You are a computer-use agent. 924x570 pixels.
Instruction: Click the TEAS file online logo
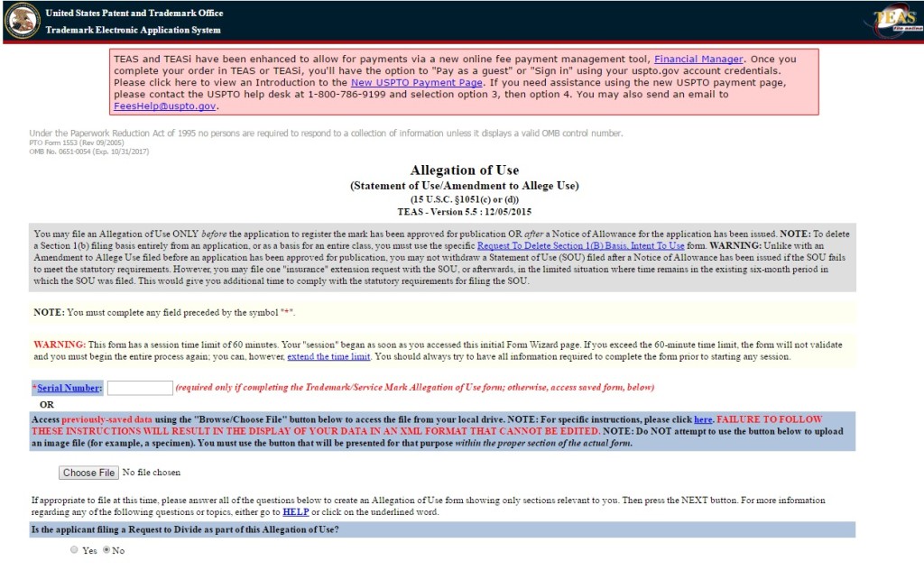coord(893,23)
